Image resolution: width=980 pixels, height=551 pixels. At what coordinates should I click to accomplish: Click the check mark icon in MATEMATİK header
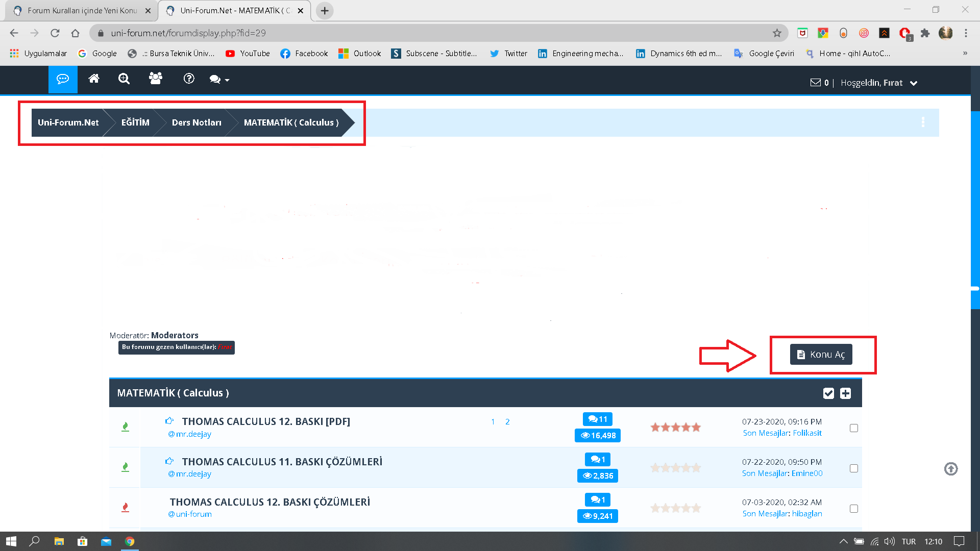[828, 393]
